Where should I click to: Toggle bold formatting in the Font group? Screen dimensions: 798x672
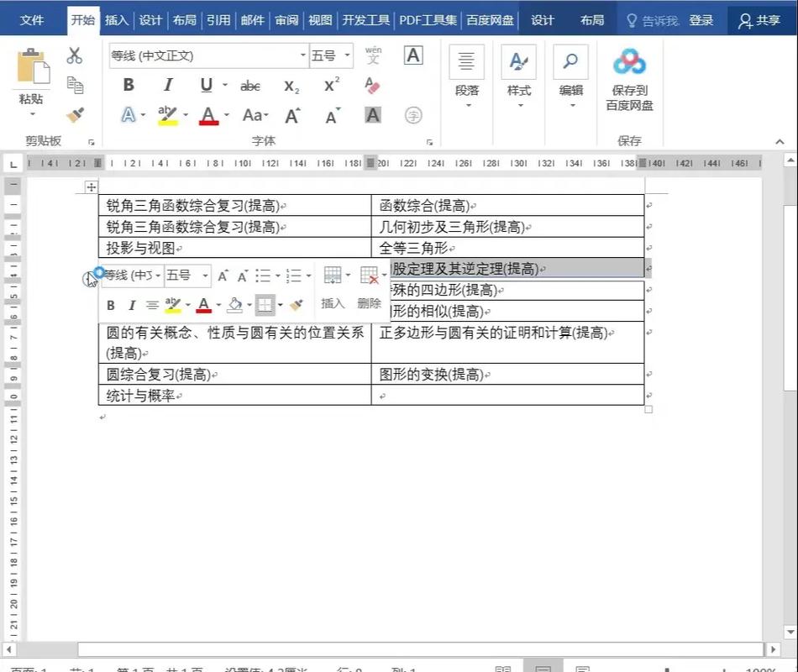(129, 85)
